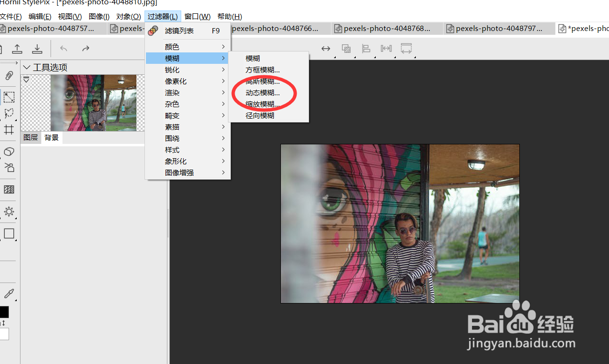Choose 方框模糊... from submenu
Image resolution: width=609 pixels, height=364 pixels.
269,70
